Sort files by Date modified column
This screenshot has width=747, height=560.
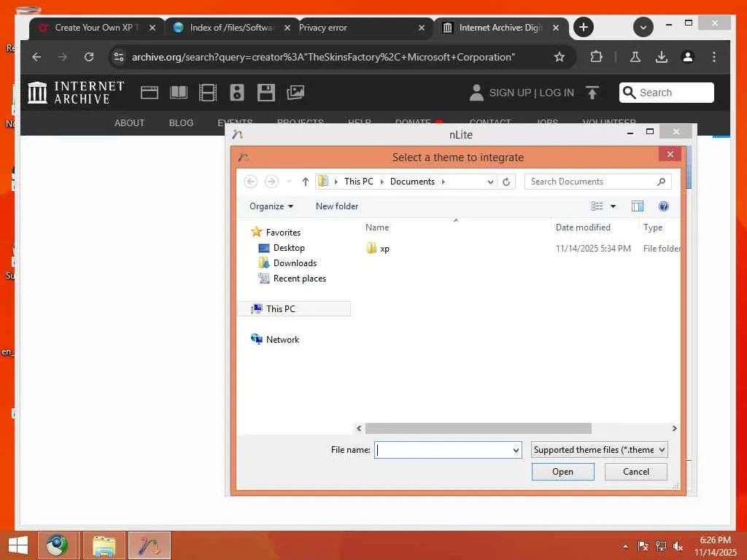pos(583,227)
